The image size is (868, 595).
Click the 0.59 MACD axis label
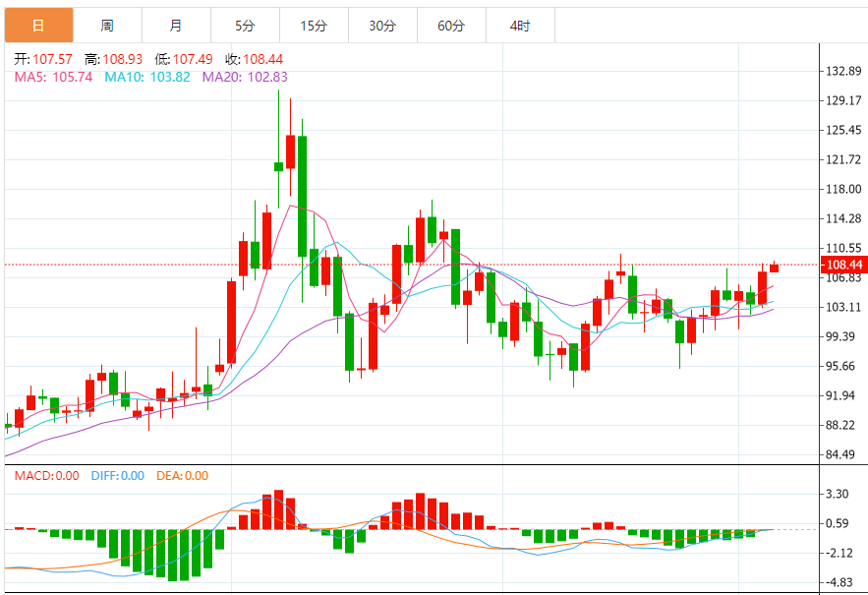tap(837, 523)
